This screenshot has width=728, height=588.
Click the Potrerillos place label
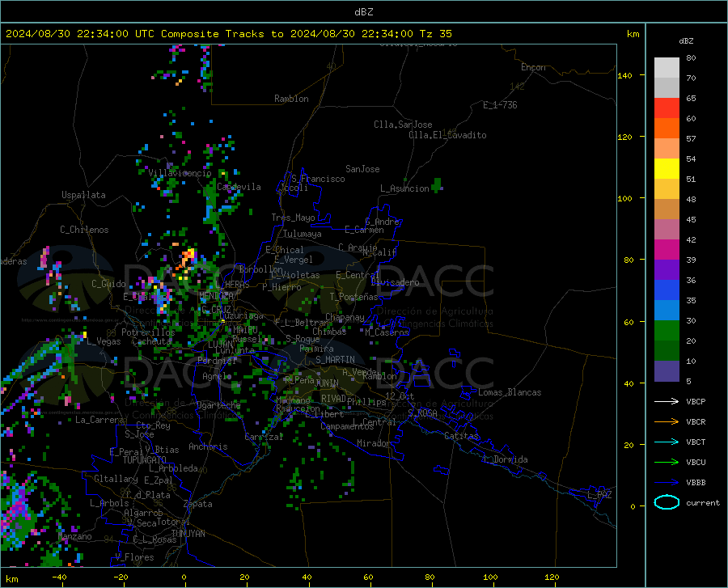tap(148, 332)
